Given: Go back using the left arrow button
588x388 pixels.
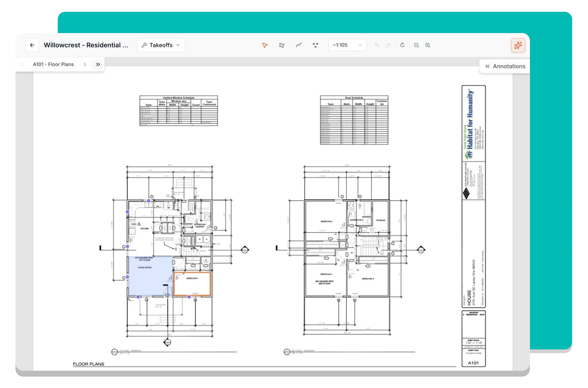Looking at the screenshot, I should tap(32, 45).
